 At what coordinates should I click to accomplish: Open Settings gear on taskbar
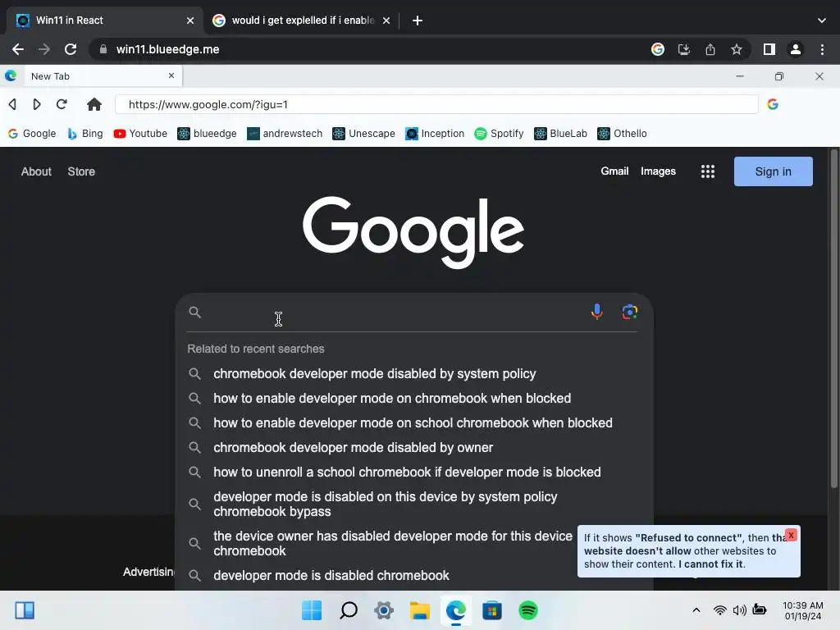coord(384,610)
